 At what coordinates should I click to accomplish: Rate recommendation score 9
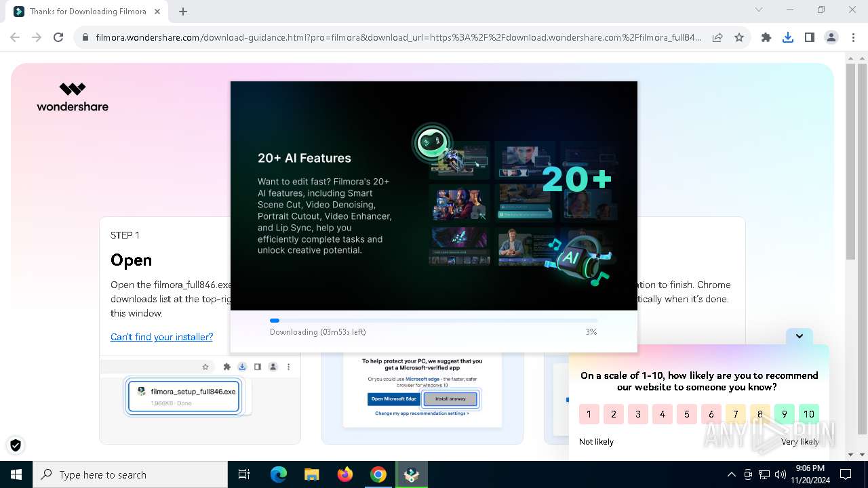[x=784, y=414]
